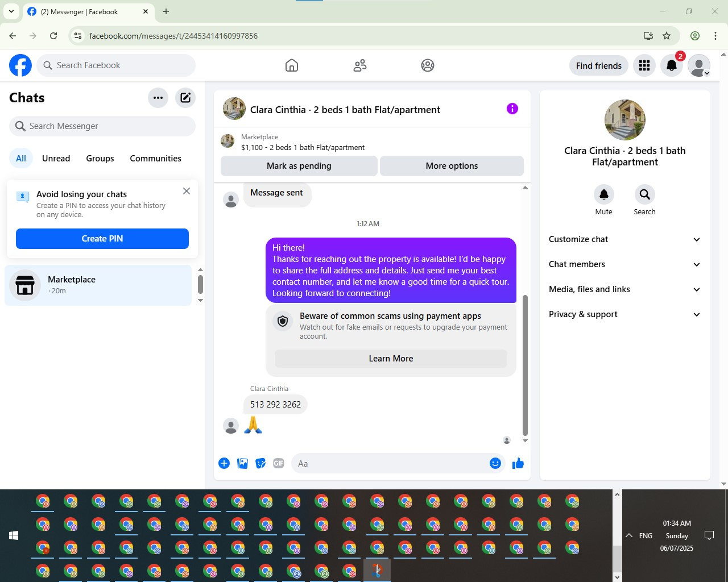
Task: Click the More options button
Action: click(452, 166)
